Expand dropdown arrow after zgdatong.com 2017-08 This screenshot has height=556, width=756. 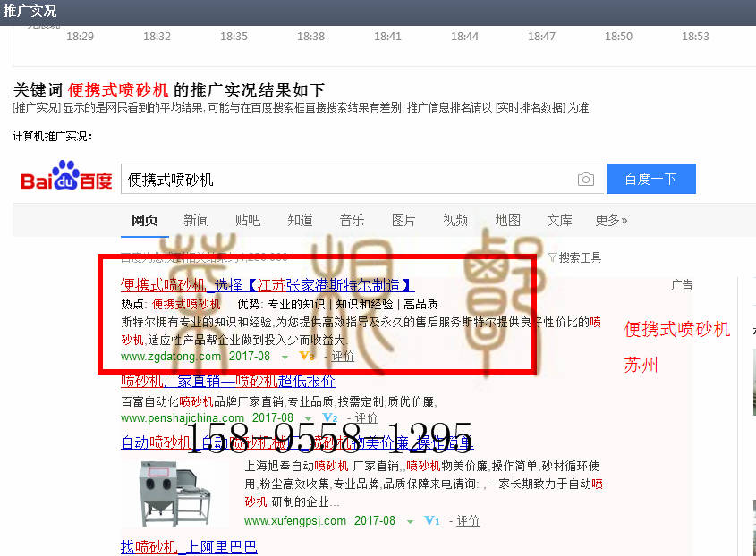point(285,358)
